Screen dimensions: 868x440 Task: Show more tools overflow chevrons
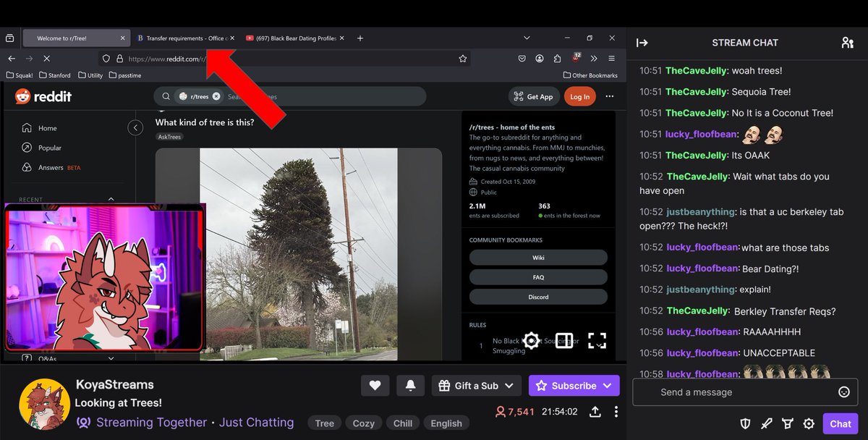click(x=594, y=59)
